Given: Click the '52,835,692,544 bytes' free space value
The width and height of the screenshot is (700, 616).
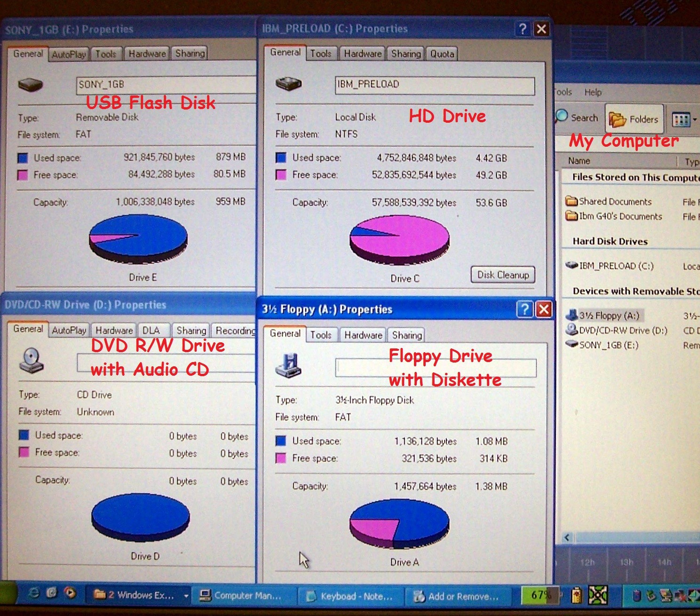Looking at the screenshot, I should tap(414, 175).
